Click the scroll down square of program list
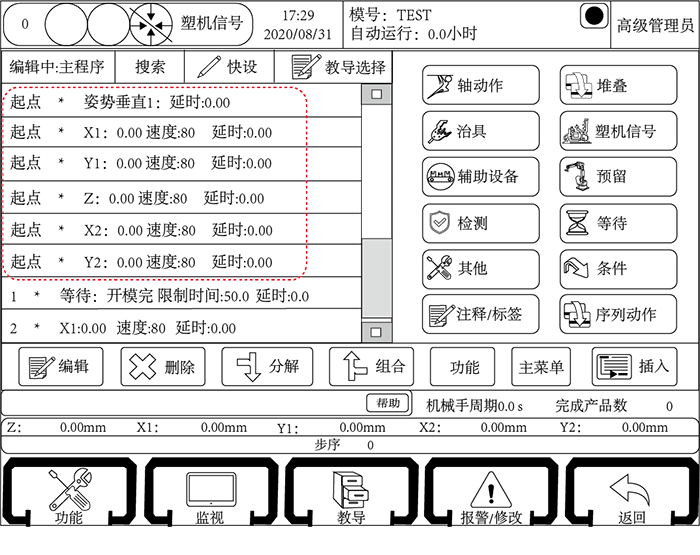This screenshot has height=555, width=700. (376, 331)
